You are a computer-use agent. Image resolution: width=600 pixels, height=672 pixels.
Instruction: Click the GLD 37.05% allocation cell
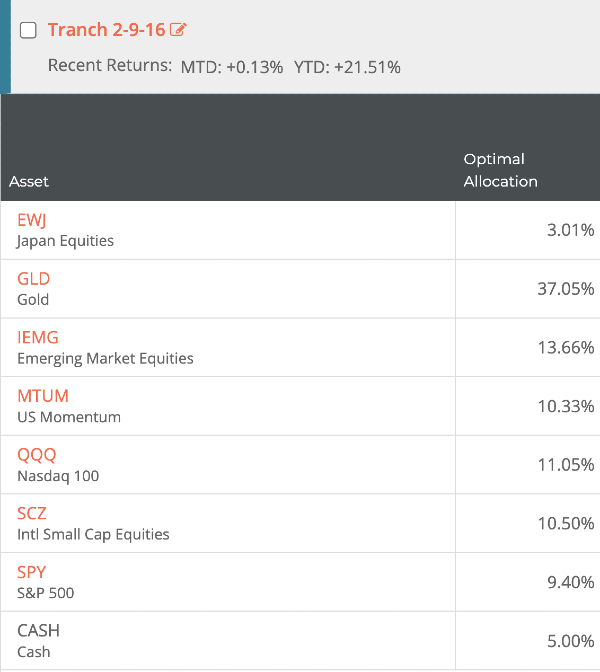(565, 289)
